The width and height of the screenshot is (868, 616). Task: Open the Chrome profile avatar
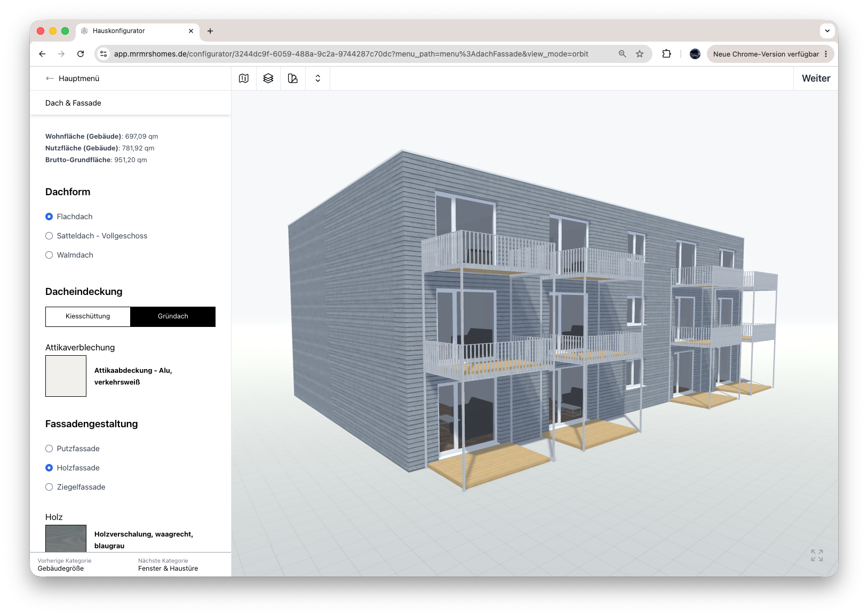[x=695, y=54]
